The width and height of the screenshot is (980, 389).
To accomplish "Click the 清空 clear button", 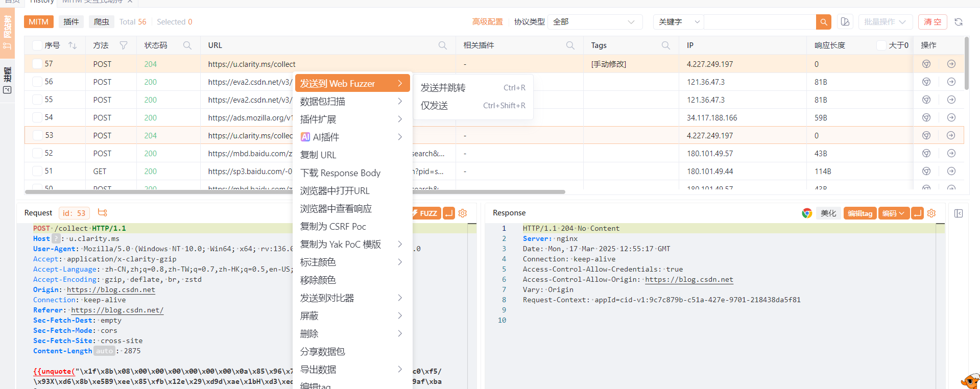I will [x=933, y=22].
